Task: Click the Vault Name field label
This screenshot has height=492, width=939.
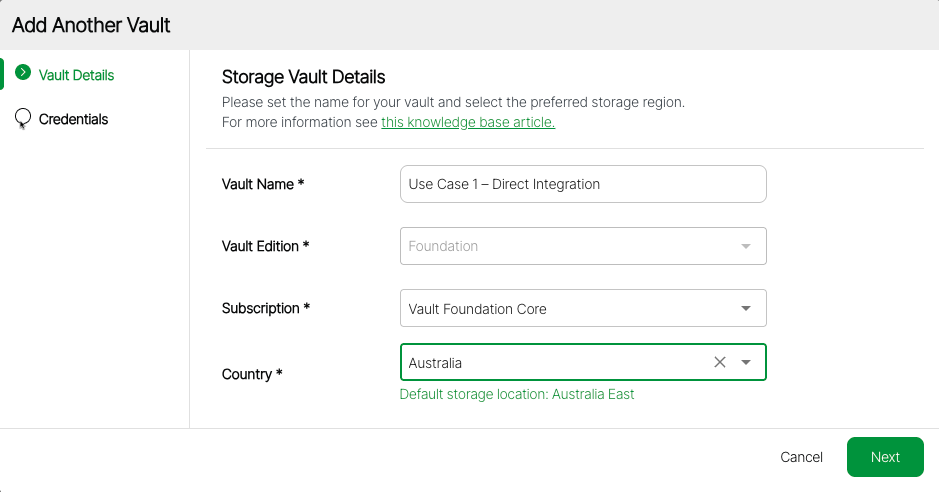Action: (x=262, y=184)
